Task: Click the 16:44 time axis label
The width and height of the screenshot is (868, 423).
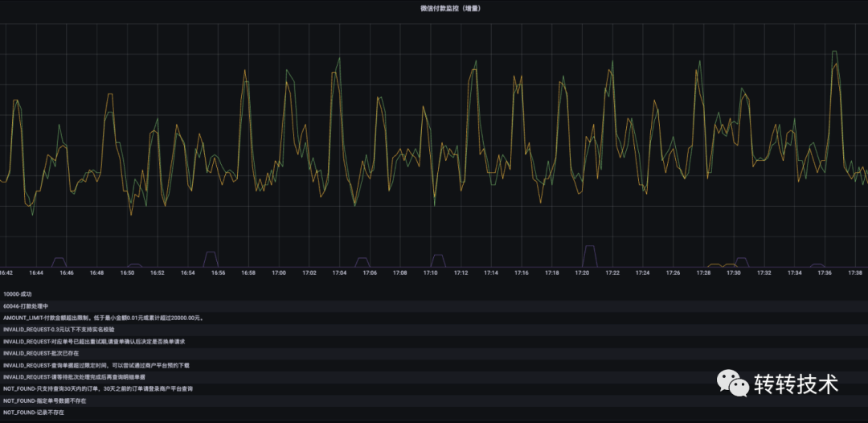Action: (x=36, y=273)
